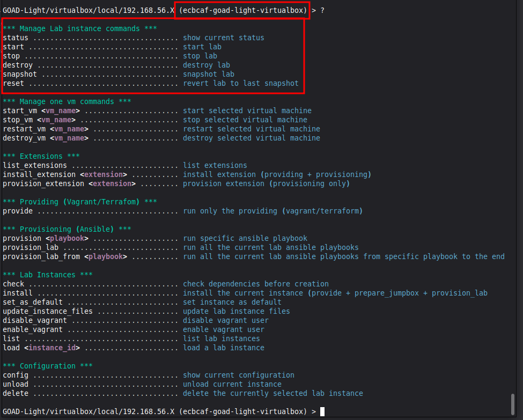
Task: Click the 'provision_lab_from' command
Action: point(41,257)
